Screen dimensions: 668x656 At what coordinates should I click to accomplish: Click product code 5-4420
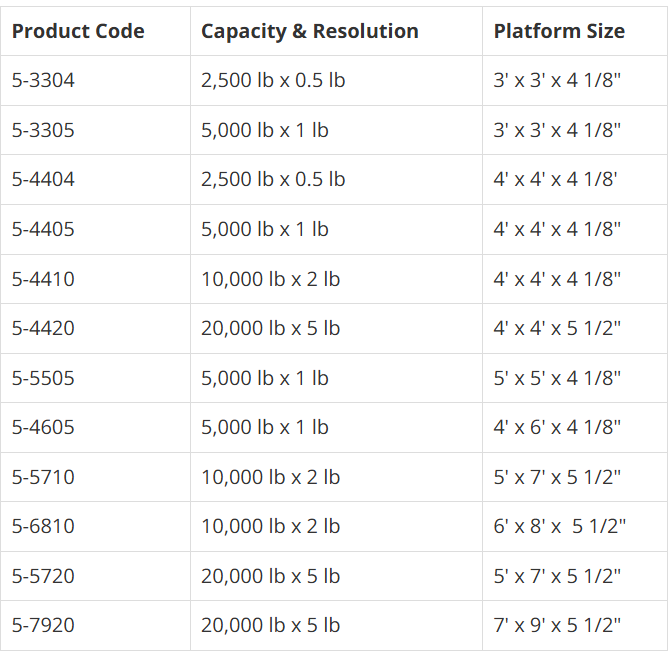[x=43, y=328]
